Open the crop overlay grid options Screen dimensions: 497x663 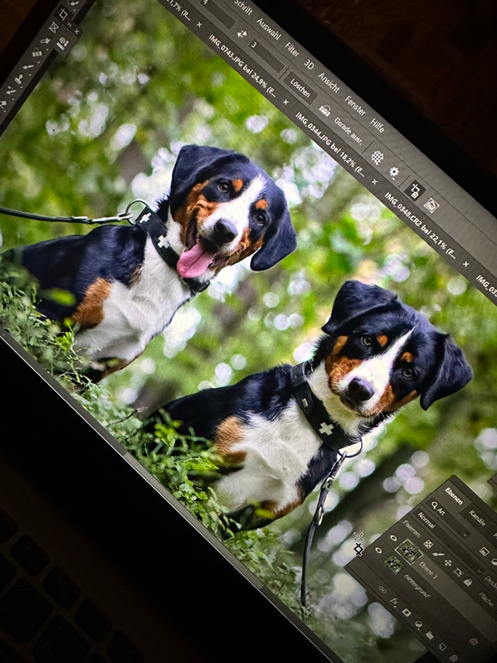pyautogui.click(x=377, y=157)
